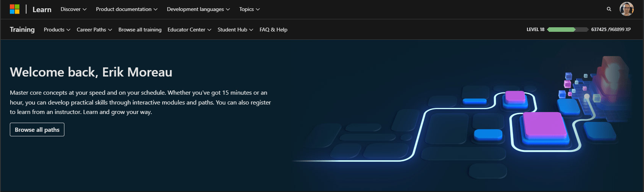Image resolution: width=644 pixels, height=192 pixels.
Task: Open the Career Paths dropdown
Action: 94,30
